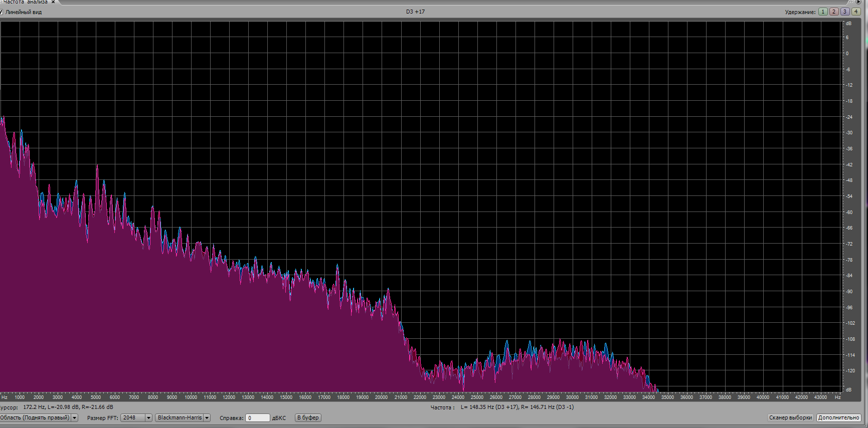This screenshot has width=868, height=428.
Task: Click hold button 3 (purple)
Action: 845,12
